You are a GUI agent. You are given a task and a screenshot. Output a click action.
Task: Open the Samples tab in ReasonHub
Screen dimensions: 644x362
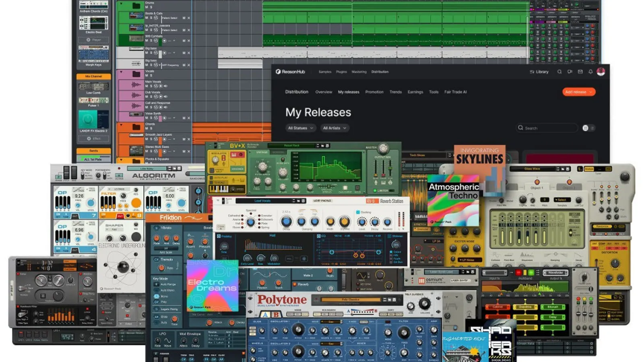(325, 72)
